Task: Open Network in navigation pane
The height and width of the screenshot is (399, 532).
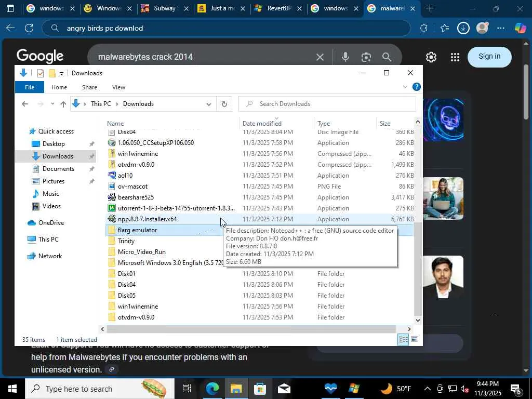Action: tap(50, 256)
